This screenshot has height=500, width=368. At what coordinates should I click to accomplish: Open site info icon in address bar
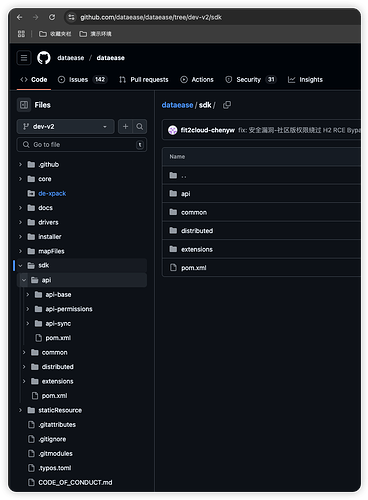[71, 17]
